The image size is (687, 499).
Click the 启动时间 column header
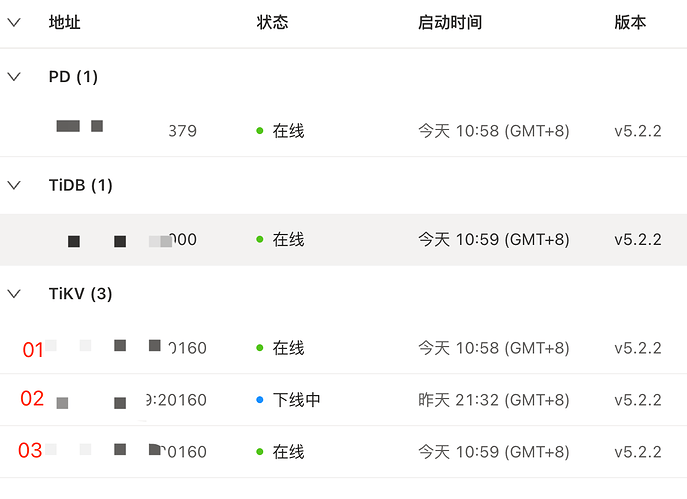(x=449, y=23)
